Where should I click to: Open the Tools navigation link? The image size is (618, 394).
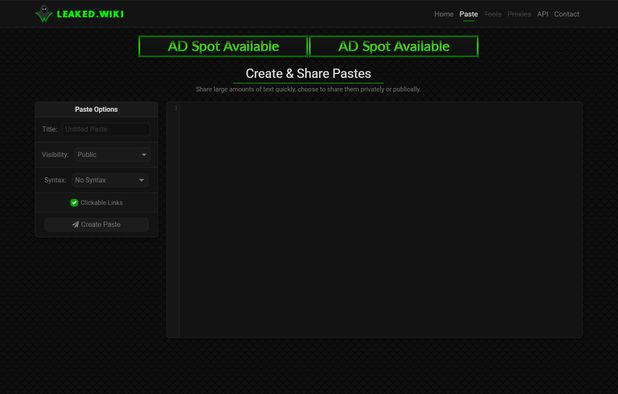click(493, 14)
